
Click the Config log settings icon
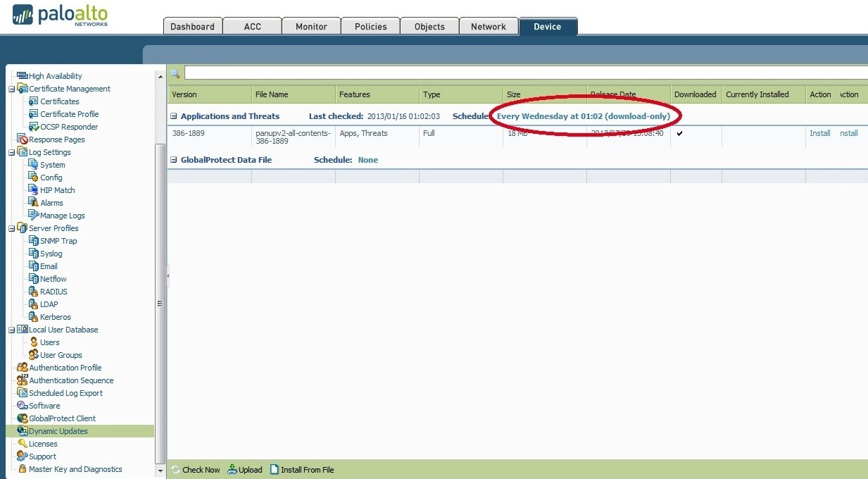[33, 178]
